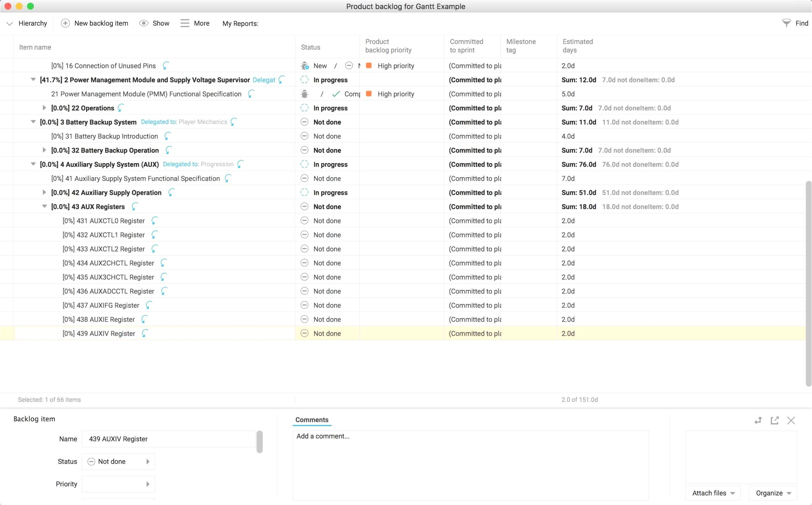The height and width of the screenshot is (505, 812).
Task: Click the sprint link icon next to 439 AUXIV Register
Action: 145,333
